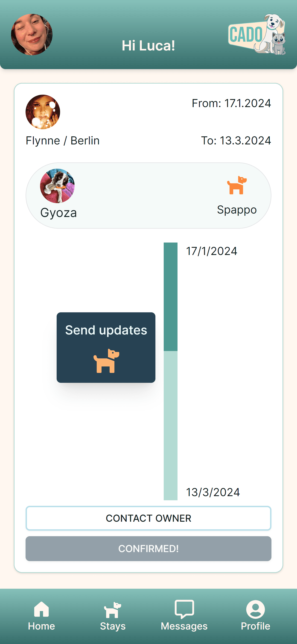Click the dark completed part of stay timeline

click(171, 296)
